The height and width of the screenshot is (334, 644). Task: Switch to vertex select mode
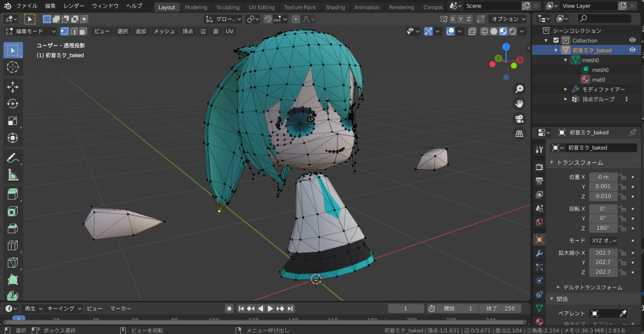click(64, 31)
